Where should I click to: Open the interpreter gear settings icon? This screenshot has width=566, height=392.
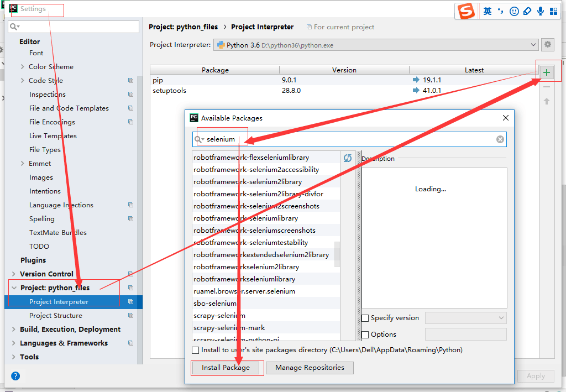(x=548, y=45)
